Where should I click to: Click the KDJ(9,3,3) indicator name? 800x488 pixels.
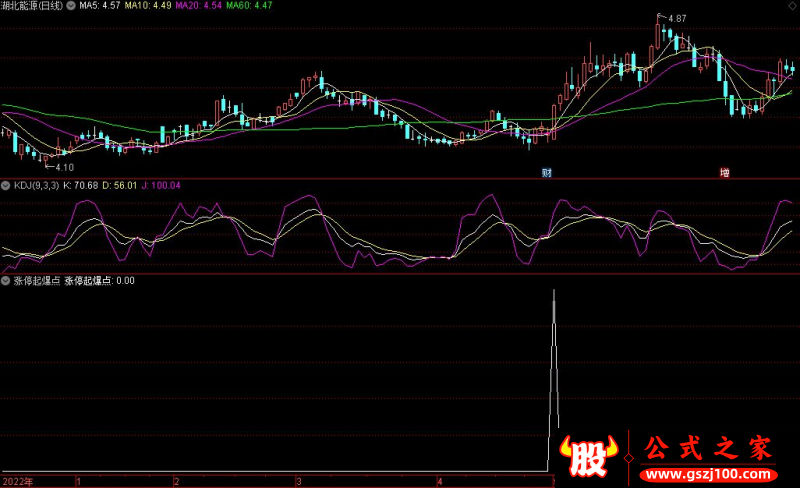[x=35, y=186]
